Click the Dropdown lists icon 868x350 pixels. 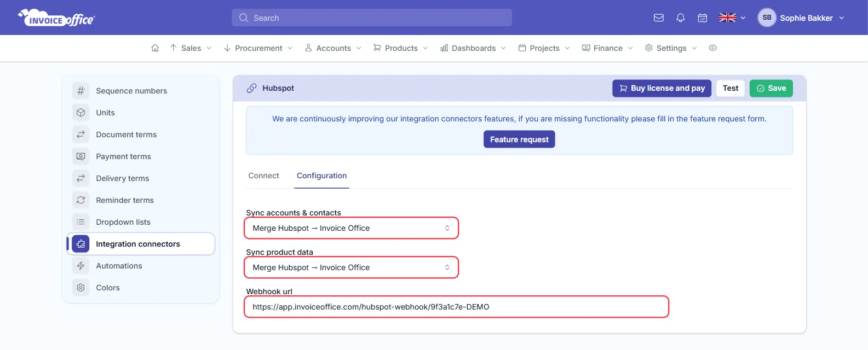coord(81,222)
